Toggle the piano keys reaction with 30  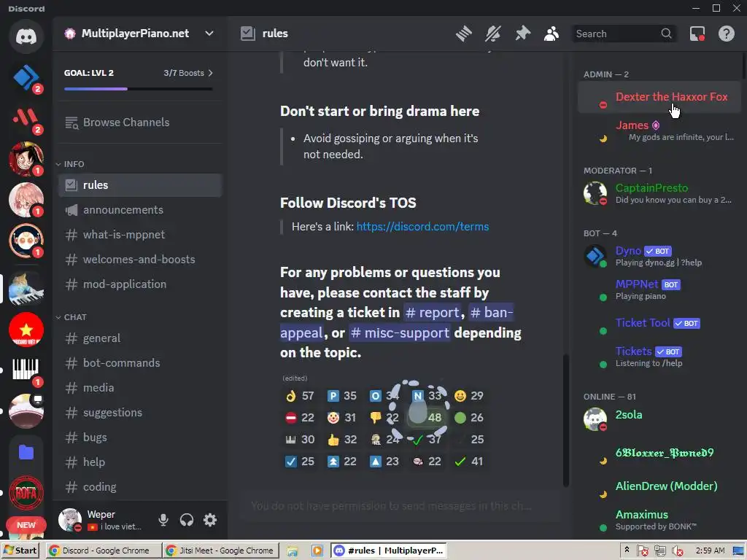(x=300, y=440)
